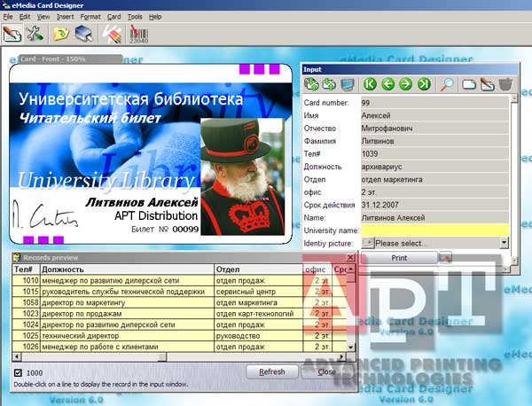Click the magnifier search icon in Input
Image resolution: width=532 pixels, height=406 pixels.
click(447, 84)
